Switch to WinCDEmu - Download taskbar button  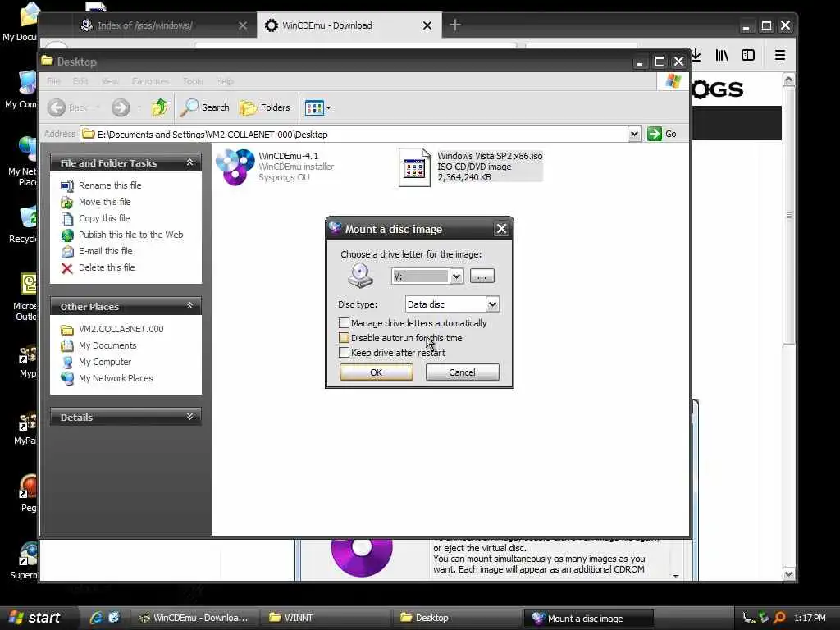pos(194,618)
